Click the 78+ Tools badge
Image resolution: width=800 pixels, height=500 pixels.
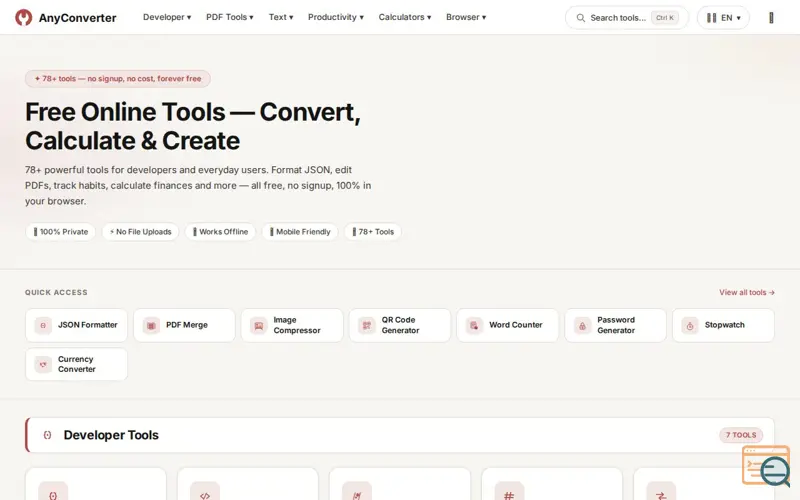373,232
